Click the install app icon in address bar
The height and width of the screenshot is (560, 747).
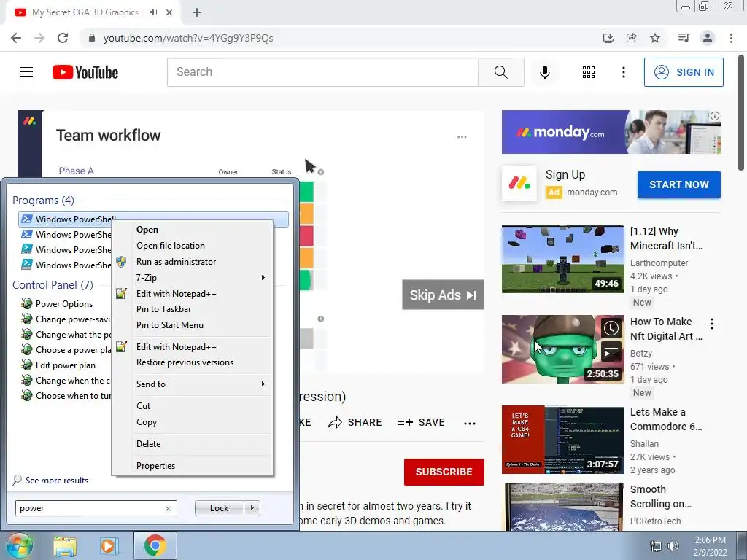coord(608,38)
